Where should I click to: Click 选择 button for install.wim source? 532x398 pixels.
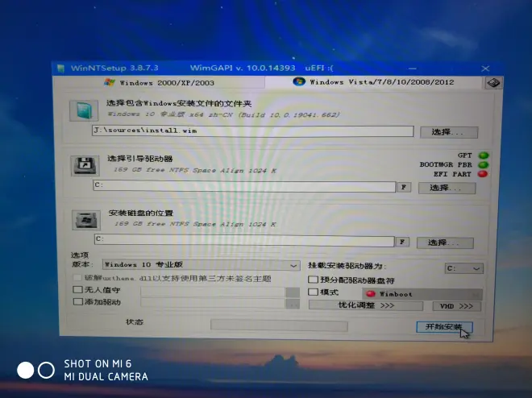point(449,132)
